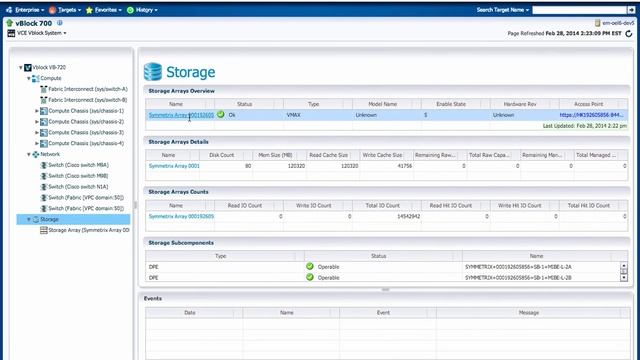Click the Cisco switch M9A icon
Viewport: 640px width, 360px height.
(44, 165)
